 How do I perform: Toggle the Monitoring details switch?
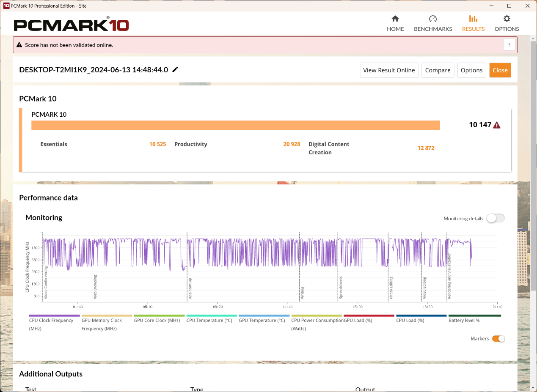[495, 218]
